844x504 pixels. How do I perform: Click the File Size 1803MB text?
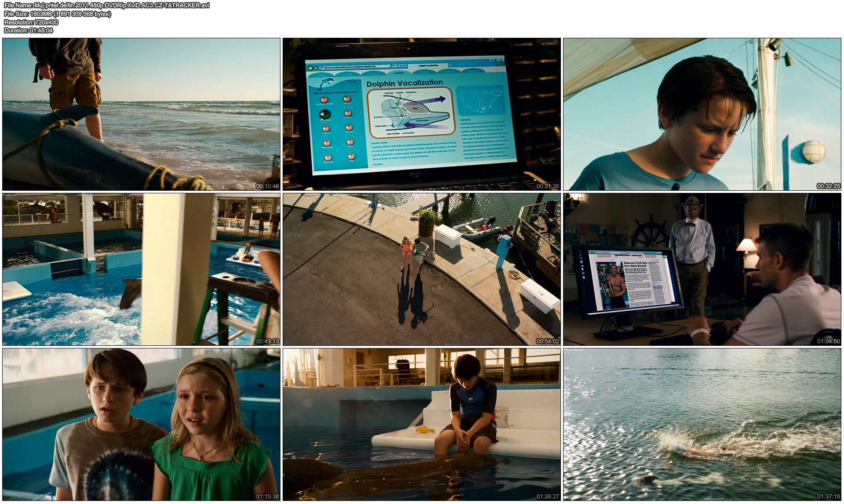57,14
